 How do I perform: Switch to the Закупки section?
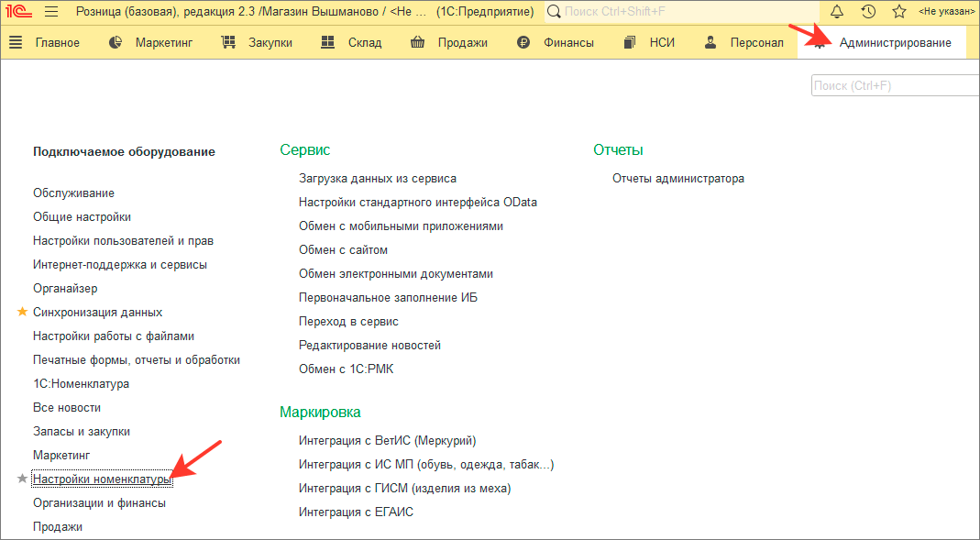click(270, 42)
